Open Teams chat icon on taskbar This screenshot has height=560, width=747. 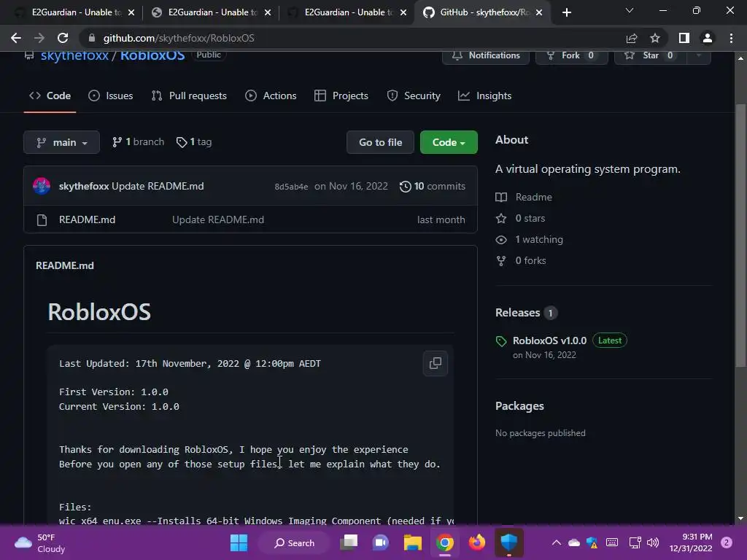381,542
